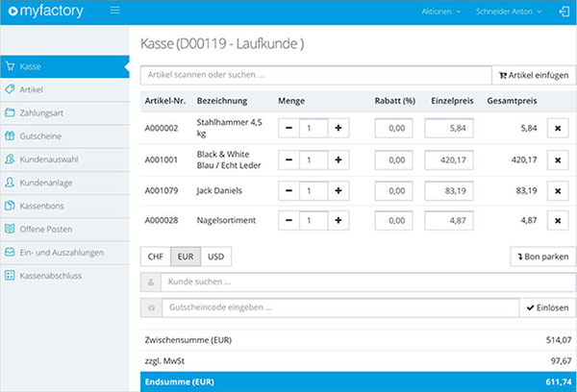Decrease quantity of Stahlhammer 4,5 kg

coord(288,128)
